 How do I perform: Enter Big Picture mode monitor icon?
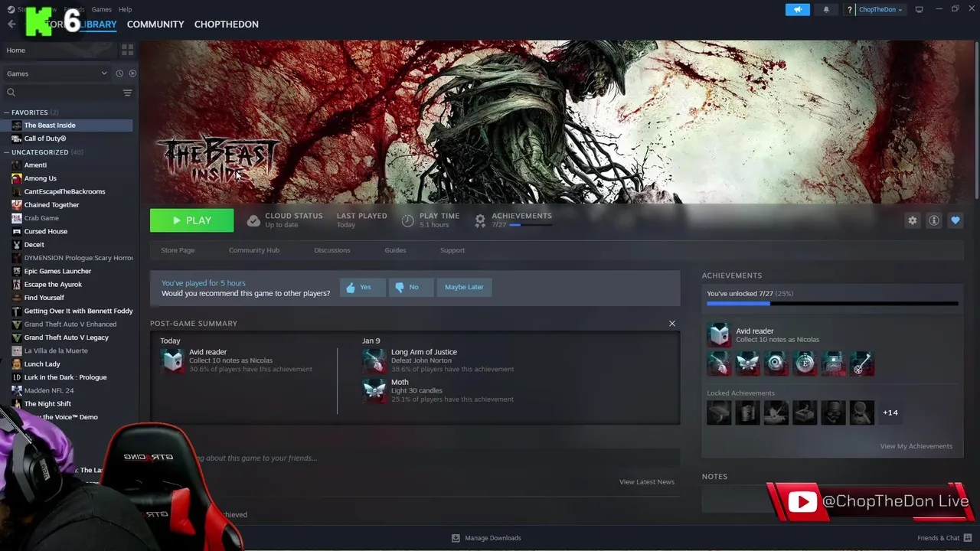[x=919, y=9]
